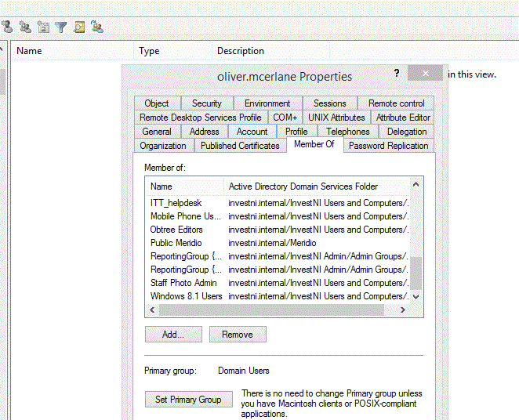Select the Staff Photo Admin group row
Screen dimensions: 519x420
(x=278, y=283)
